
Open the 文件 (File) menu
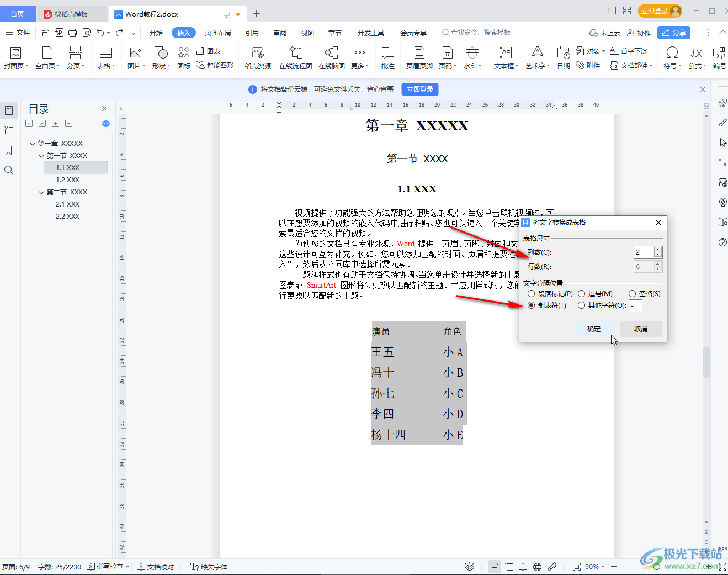pos(18,33)
